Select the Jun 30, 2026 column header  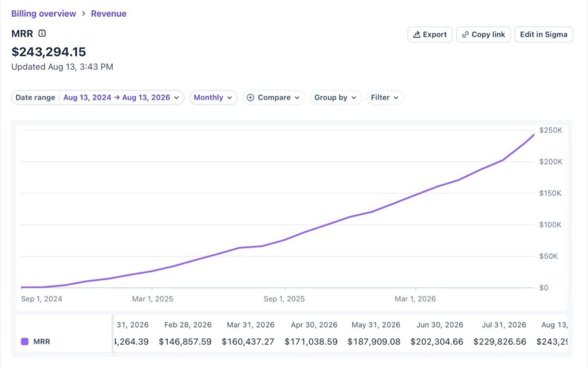440,325
